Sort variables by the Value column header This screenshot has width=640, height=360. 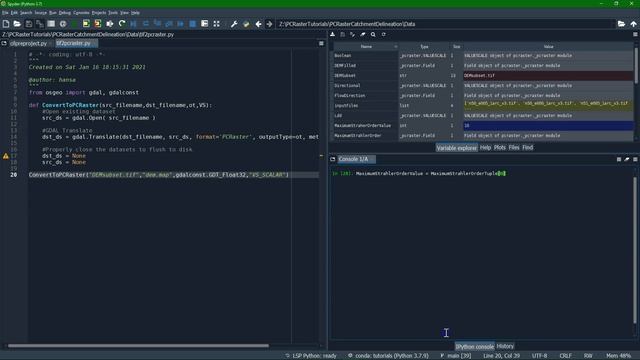pos(548,47)
